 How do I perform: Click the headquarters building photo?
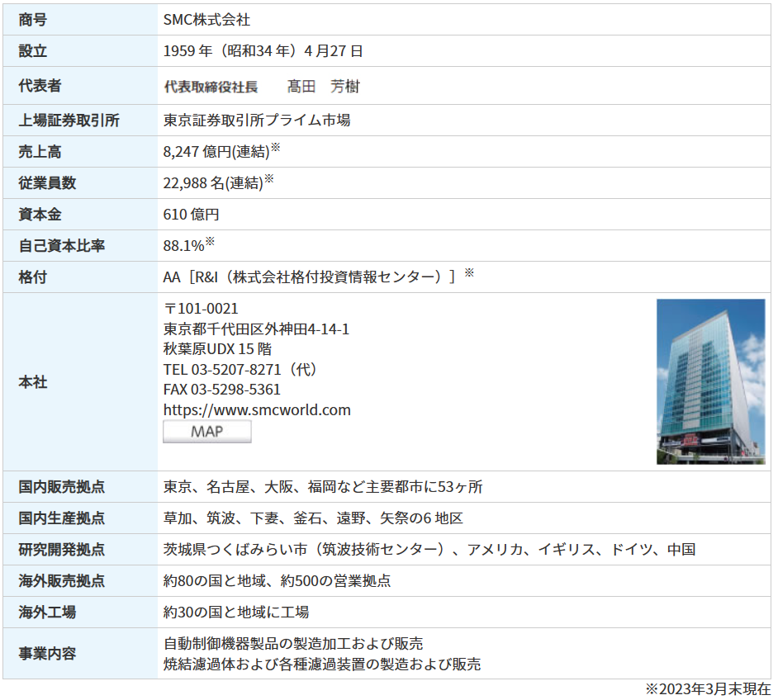[x=711, y=381]
